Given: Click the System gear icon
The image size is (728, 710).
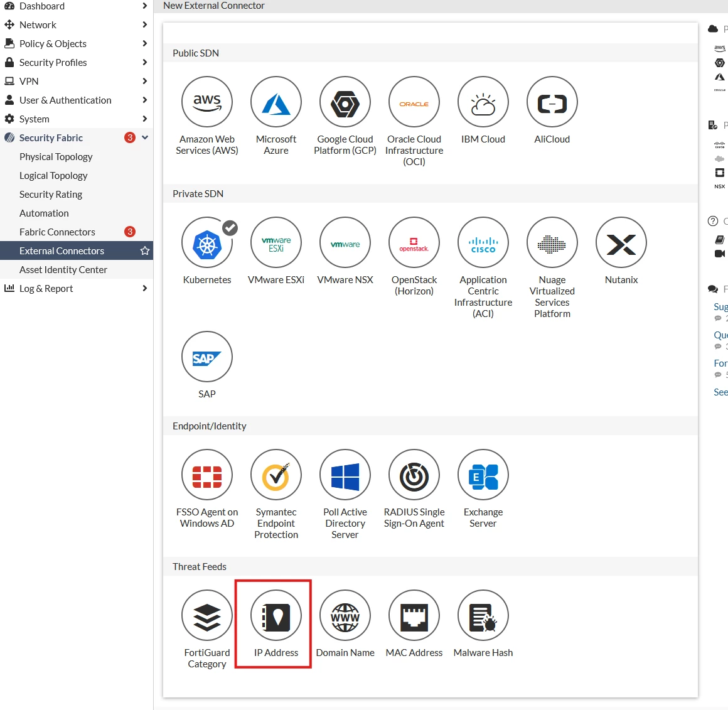Looking at the screenshot, I should pyautogui.click(x=9, y=119).
